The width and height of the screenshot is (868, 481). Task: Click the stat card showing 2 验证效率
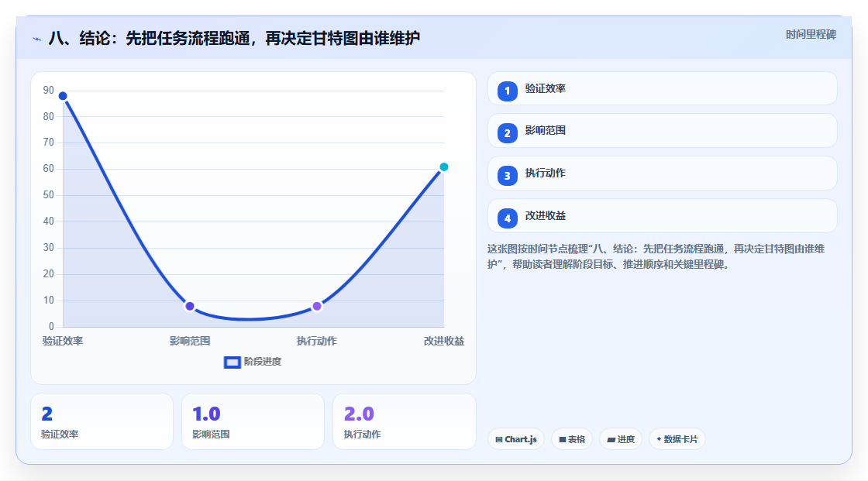point(102,421)
